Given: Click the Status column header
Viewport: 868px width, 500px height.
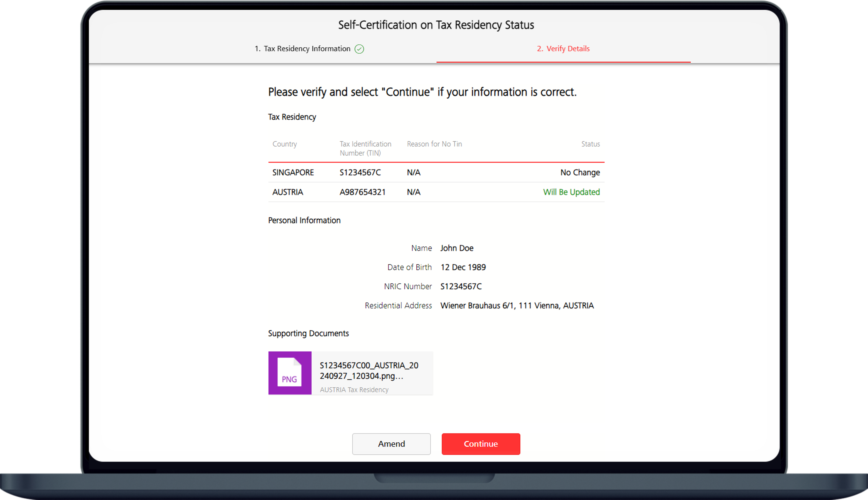Looking at the screenshot, I should tap(590, 144).
